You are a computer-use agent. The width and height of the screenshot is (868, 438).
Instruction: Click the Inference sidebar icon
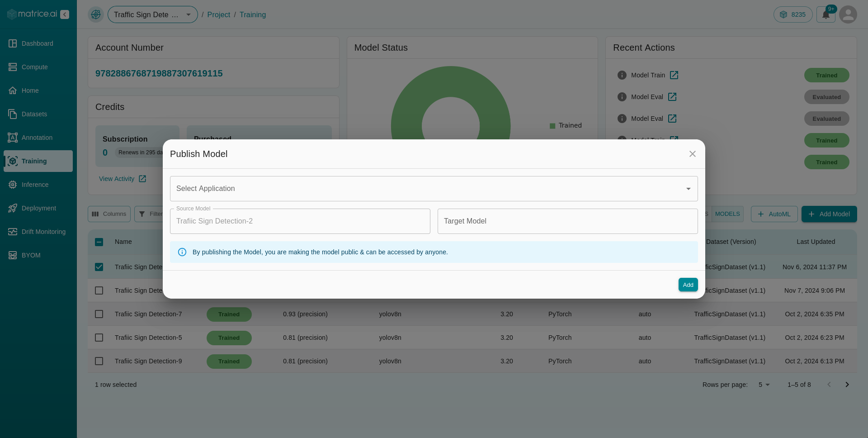click(13, 185)
